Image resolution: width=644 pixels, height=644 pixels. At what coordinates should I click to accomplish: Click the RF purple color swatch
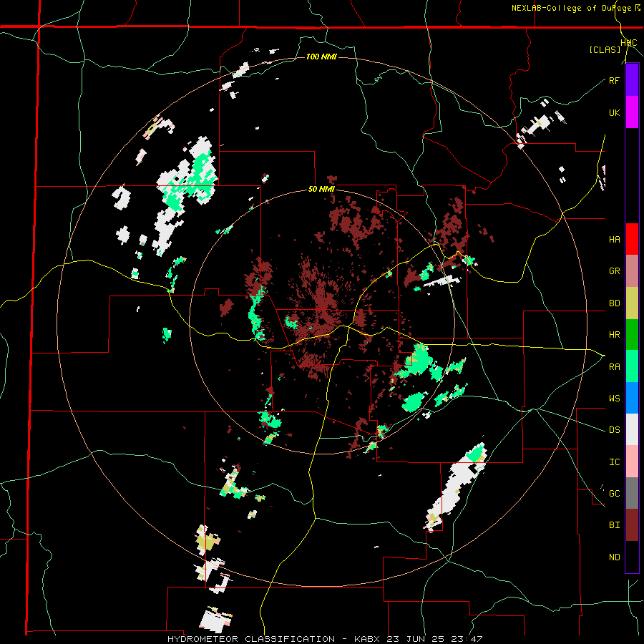pos(632,80)
